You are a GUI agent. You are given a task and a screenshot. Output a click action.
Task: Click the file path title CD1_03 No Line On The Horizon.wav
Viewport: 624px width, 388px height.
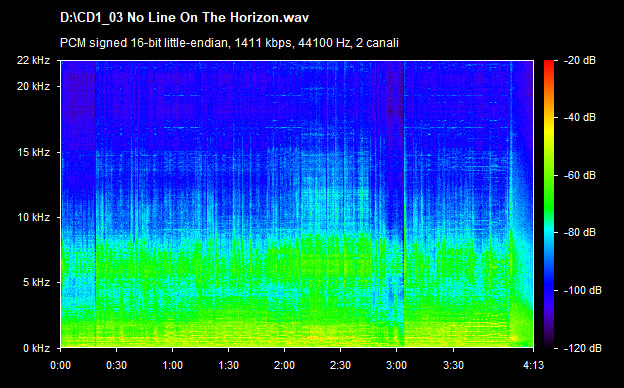pos(184,18)
